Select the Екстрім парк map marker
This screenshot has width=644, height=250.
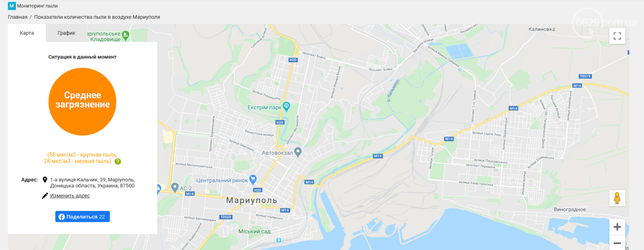click(287, 107)
